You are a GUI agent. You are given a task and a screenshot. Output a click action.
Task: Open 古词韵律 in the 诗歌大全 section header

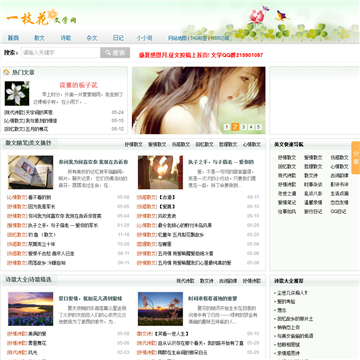[x=228, y=281]
